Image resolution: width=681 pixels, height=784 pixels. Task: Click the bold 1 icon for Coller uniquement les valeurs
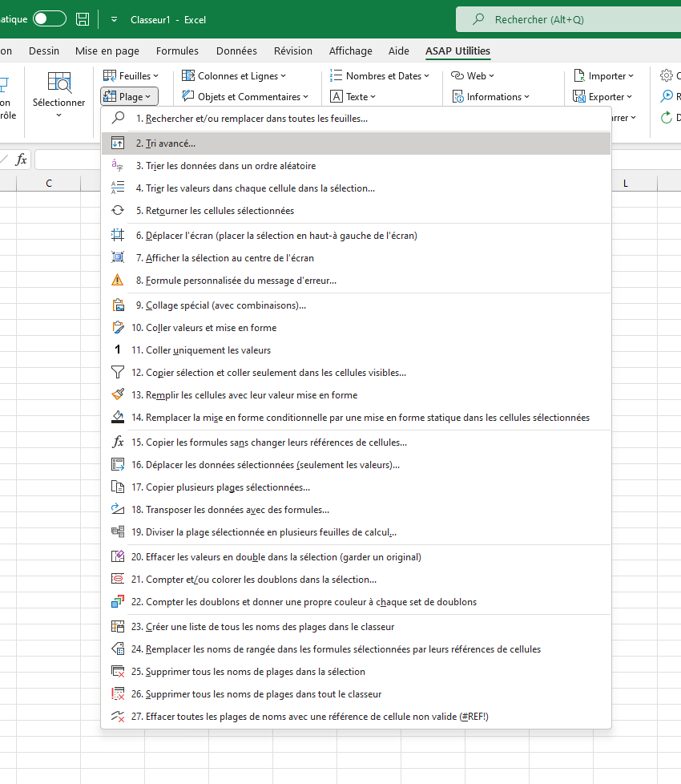[x=118, y=350]
